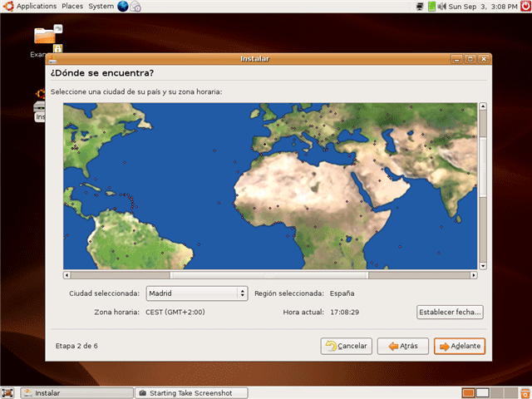Click the network monitor tray icon

click(x=419, y=7)
